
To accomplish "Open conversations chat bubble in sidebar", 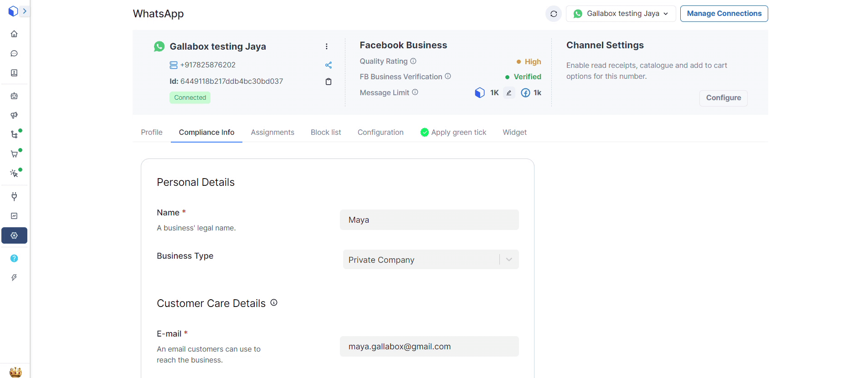I will (x=14, y=54).
